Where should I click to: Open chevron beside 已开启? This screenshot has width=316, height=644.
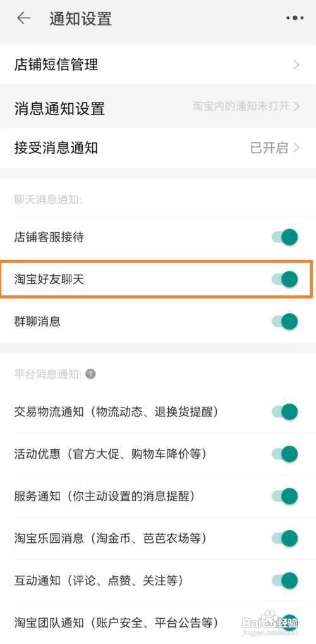(296, 148)
